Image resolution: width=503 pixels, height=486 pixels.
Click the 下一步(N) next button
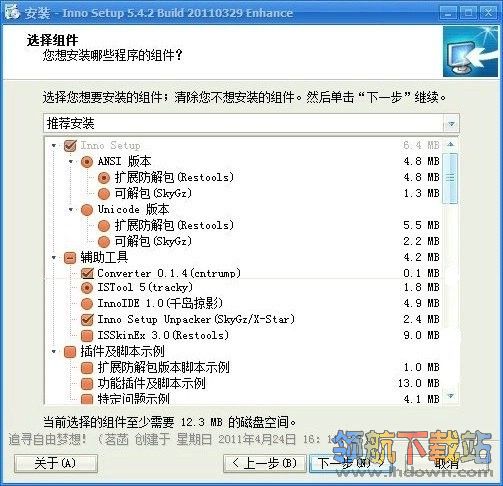(350, 463)
